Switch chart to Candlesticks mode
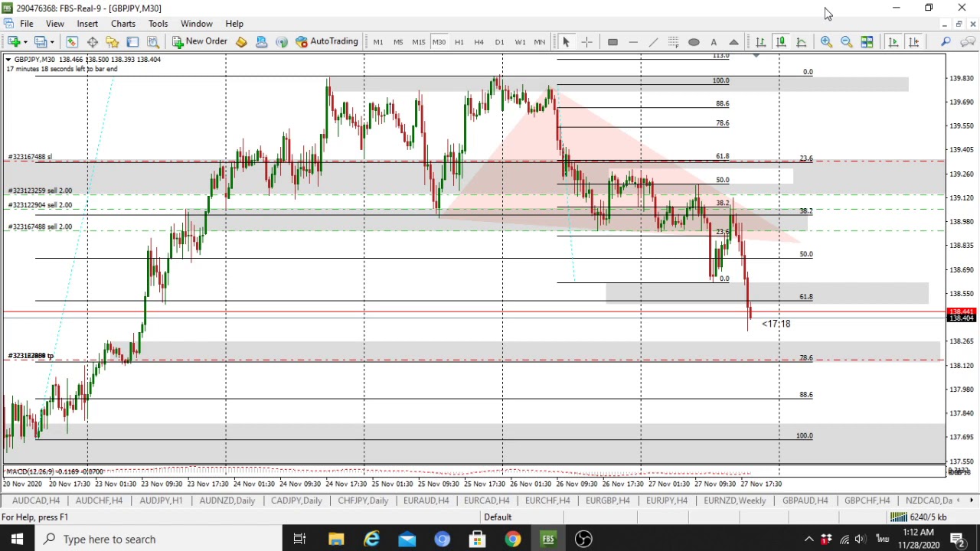The height and width of the screenshot is (551, 980). tap(781, 42)
